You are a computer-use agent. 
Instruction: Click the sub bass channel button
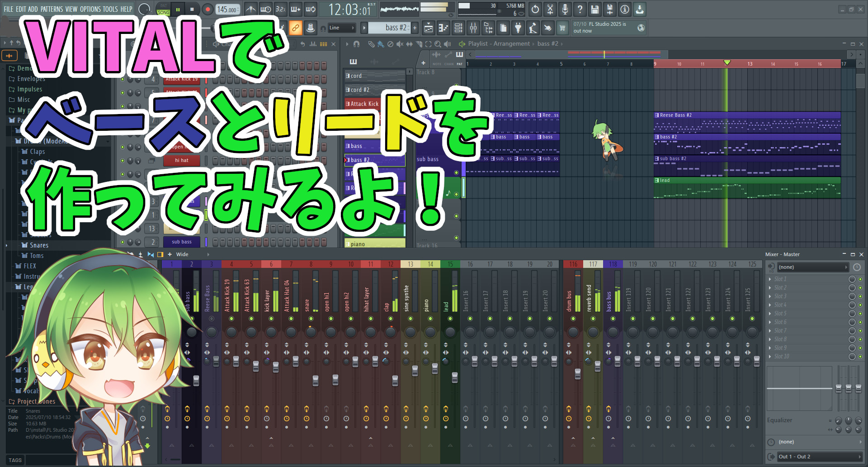point(182,242)
